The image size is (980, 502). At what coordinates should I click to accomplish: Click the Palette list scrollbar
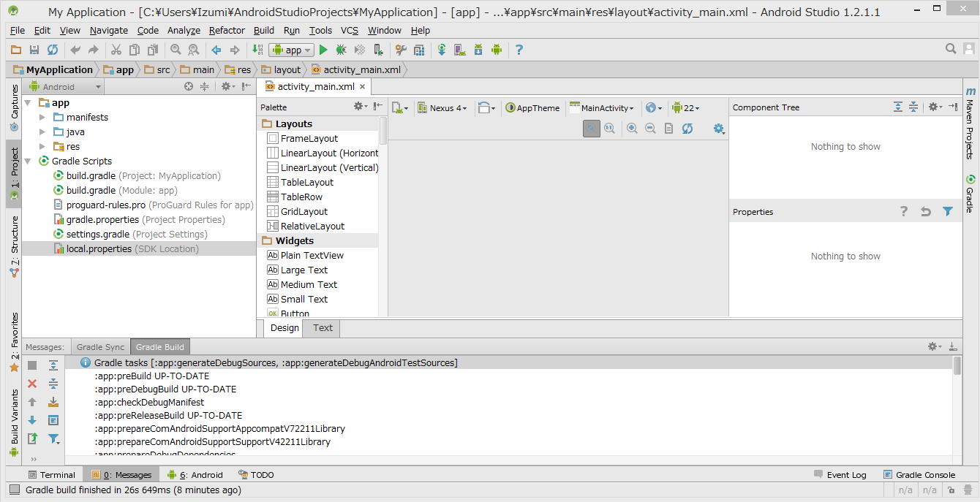point(383,132)
